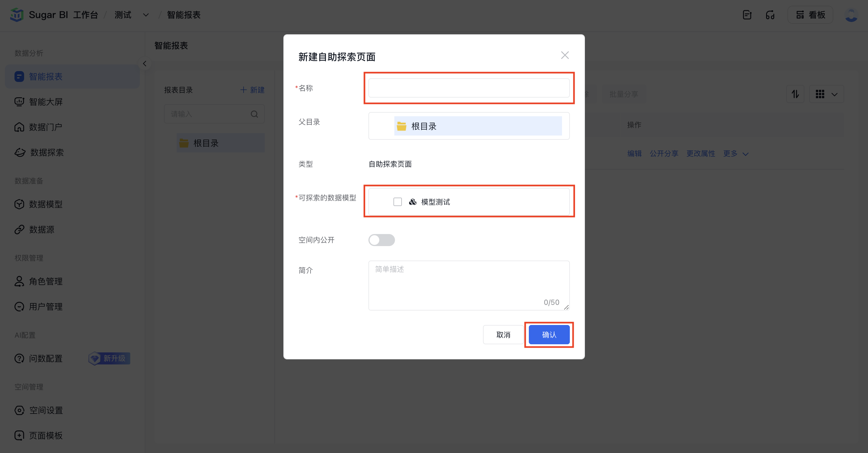Screen dimensions: 868x453
Task: Click 用户管理 face icon
Action: 19,307
